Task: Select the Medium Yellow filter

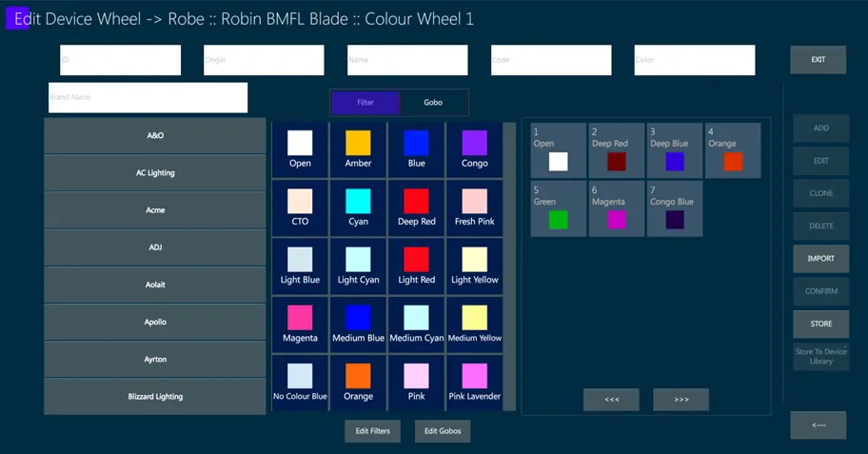Action: pyautogui.click(x=474, y=325)
